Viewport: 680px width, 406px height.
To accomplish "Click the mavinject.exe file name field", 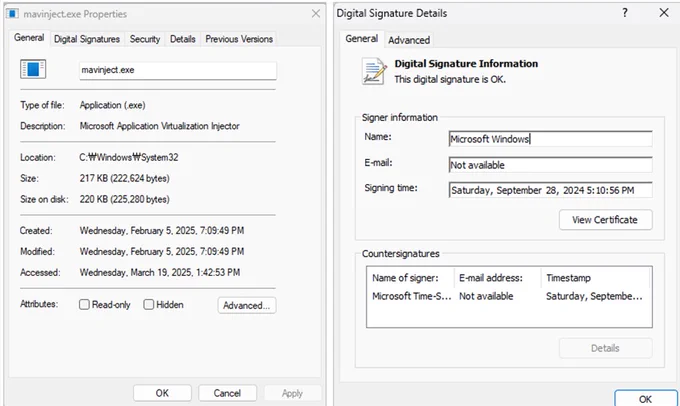I will 178,70.
